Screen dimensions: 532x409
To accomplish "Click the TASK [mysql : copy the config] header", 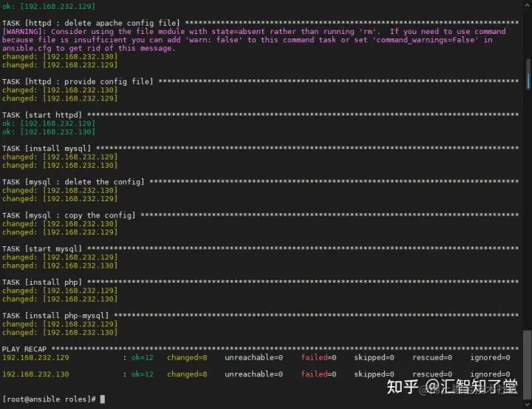I will point(69,215).
